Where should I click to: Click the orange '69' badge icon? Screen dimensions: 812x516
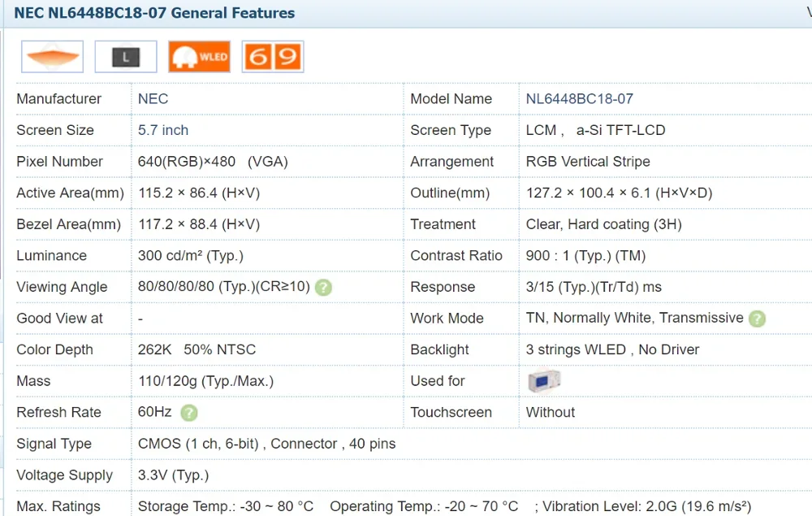273,57
